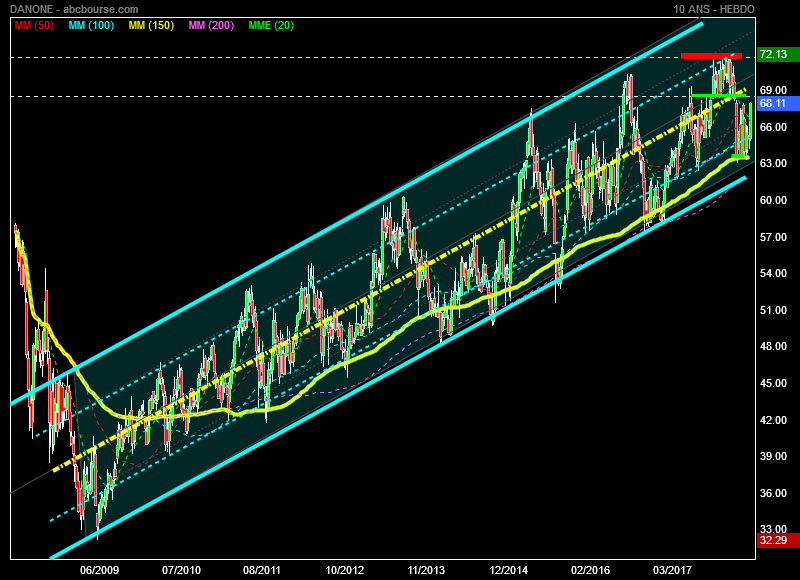Click the red resistance bar near 72.13

click(711, 56)
